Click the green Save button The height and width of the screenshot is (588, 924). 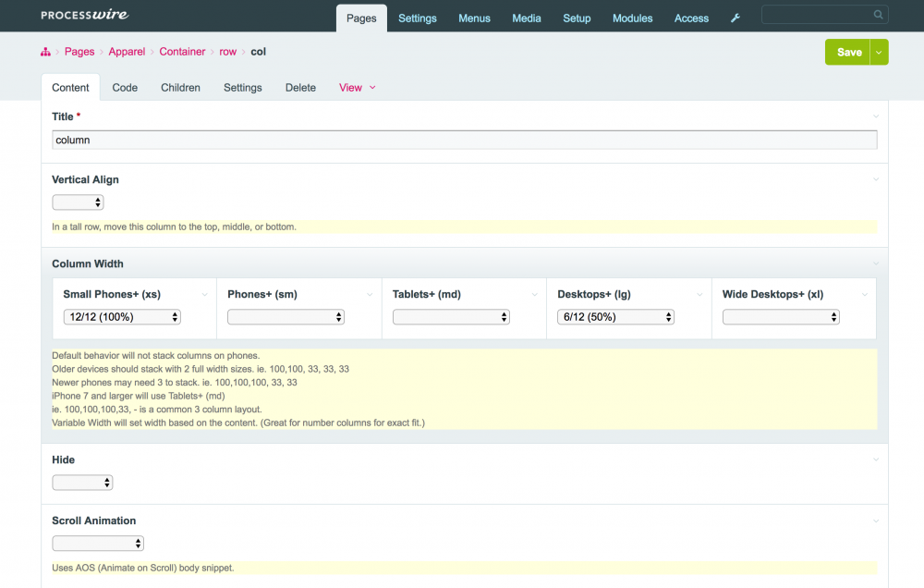point(848,53)
